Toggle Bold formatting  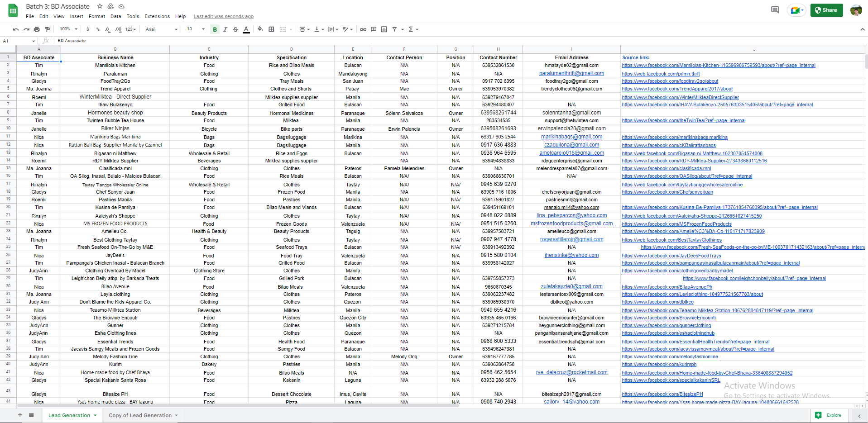pos(215,29)
